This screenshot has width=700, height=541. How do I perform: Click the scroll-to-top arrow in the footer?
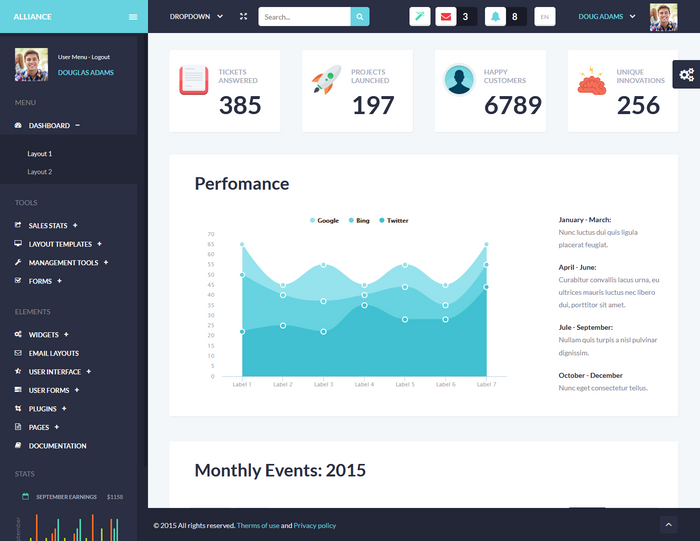668,524
